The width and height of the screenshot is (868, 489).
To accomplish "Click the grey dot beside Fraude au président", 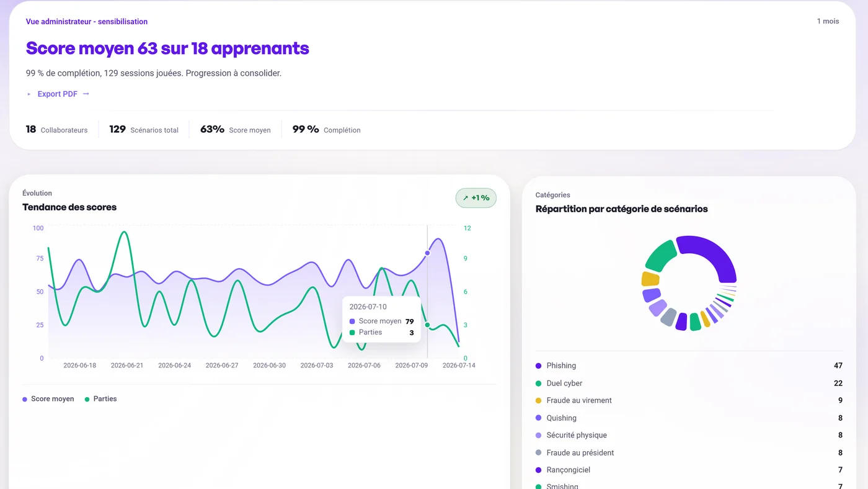I will tap(538, 453).
